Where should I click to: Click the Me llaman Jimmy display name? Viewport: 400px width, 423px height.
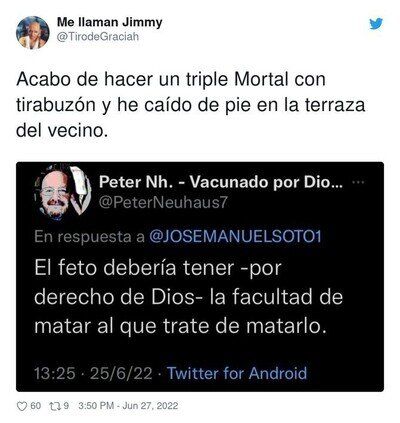point(110,22)
